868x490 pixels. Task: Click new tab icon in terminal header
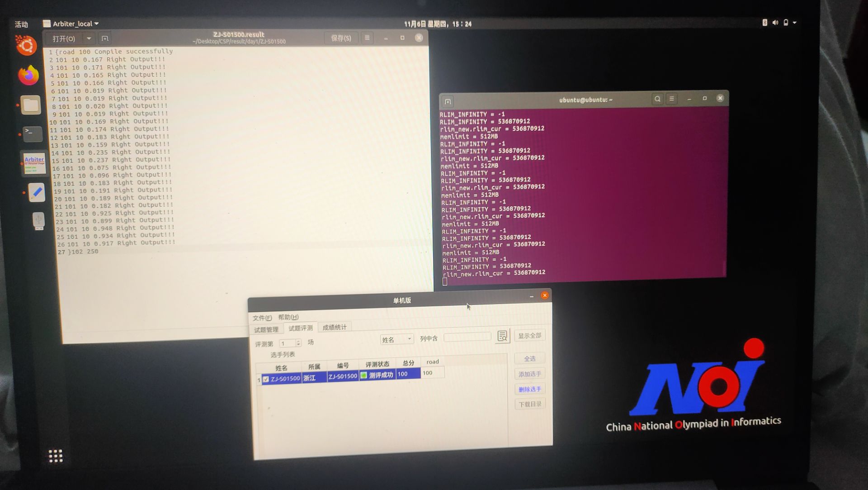(448, 101)
